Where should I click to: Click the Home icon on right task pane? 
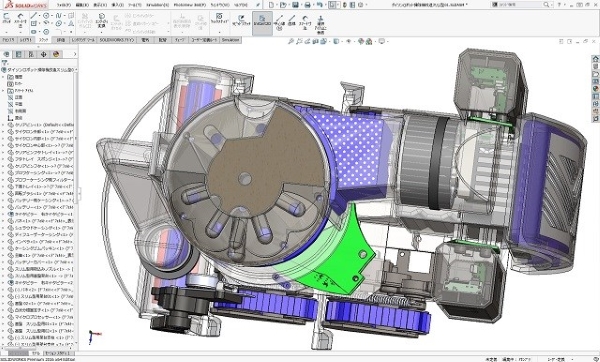tap(595, 59)
